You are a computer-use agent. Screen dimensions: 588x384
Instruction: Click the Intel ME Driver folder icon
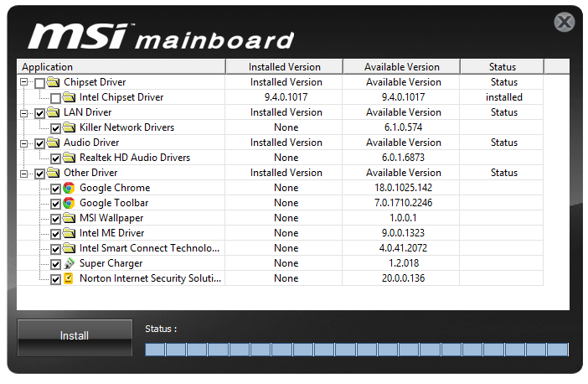tap(69, 233)
